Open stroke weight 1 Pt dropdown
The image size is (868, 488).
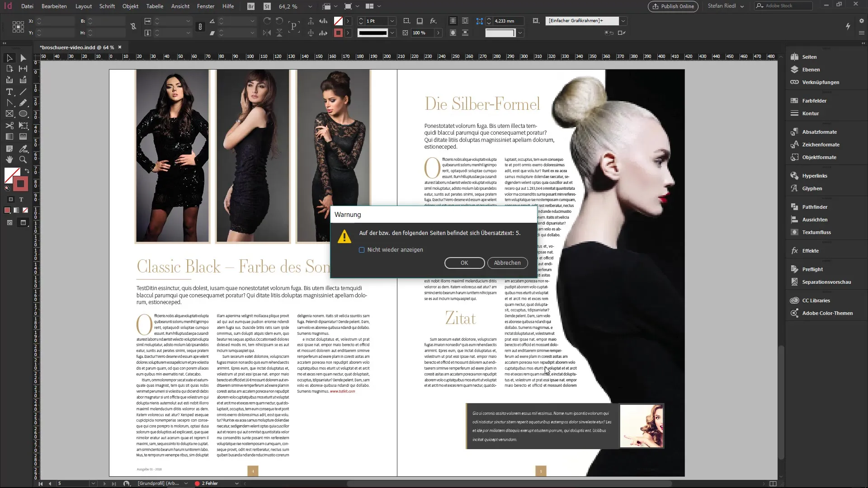(392, 21)
